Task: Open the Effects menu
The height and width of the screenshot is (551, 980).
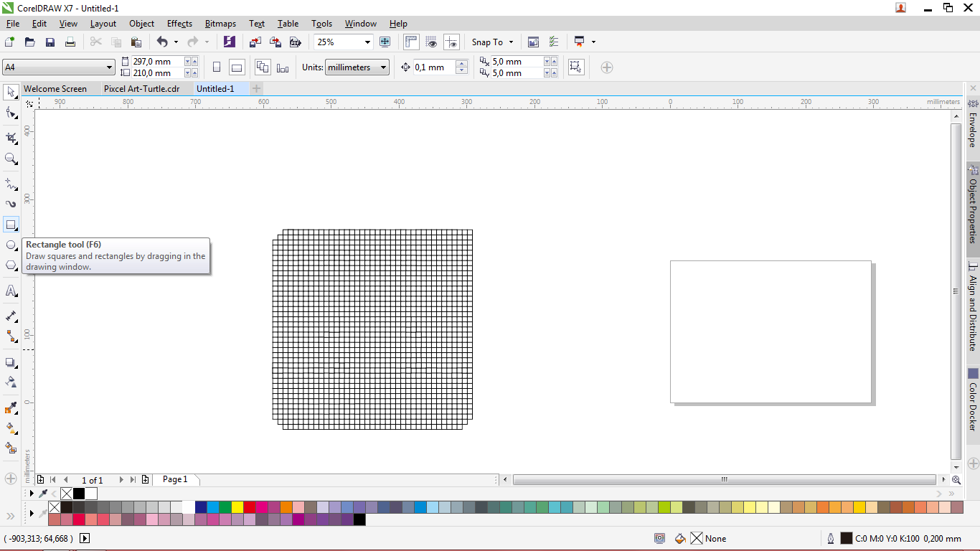Action: (179, 24)
